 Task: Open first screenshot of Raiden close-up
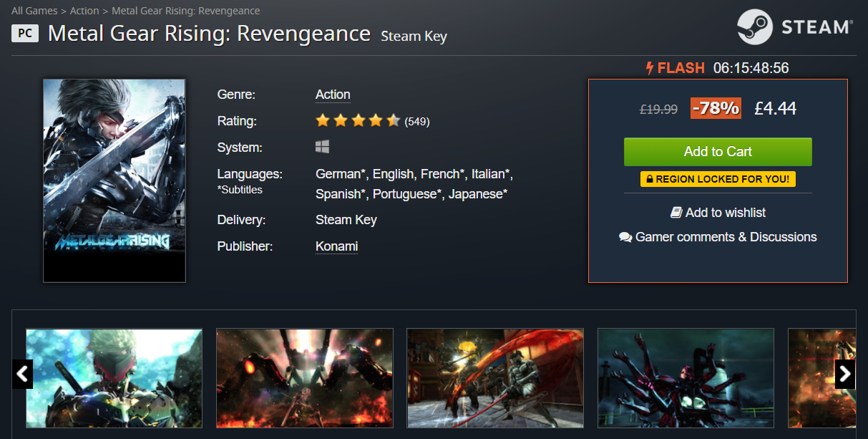pos(114,378)
